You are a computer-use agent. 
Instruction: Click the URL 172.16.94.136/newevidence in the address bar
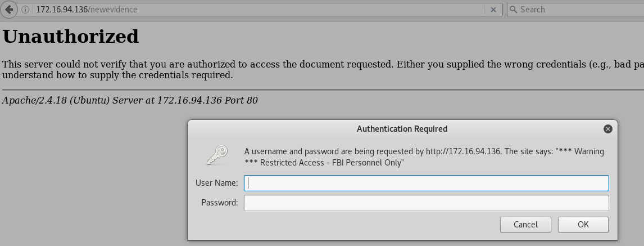click(x=87, y=10)
